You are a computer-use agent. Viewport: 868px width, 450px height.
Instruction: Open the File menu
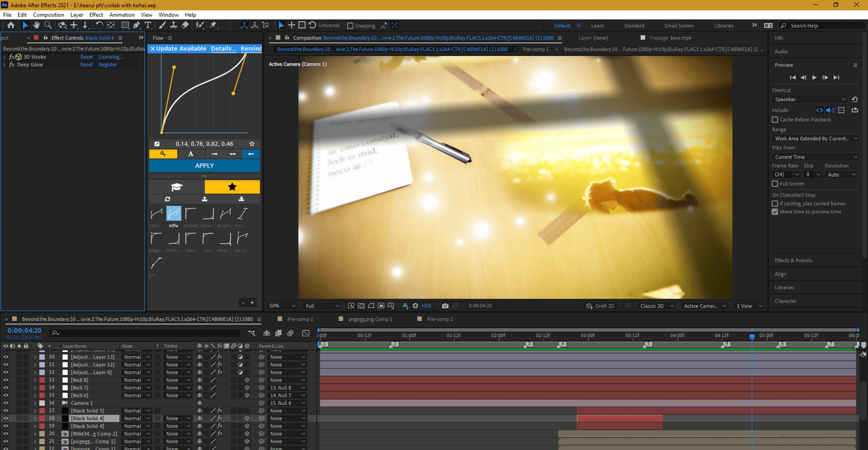pos(7,14)
